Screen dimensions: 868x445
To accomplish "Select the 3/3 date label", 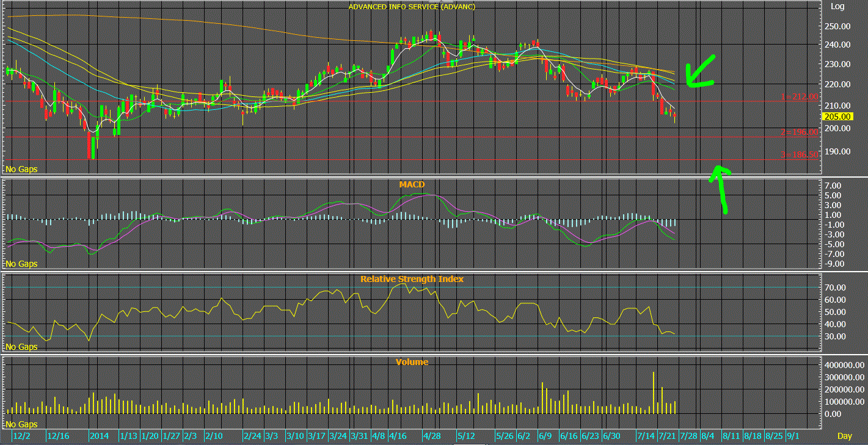I will pos(271,436).
